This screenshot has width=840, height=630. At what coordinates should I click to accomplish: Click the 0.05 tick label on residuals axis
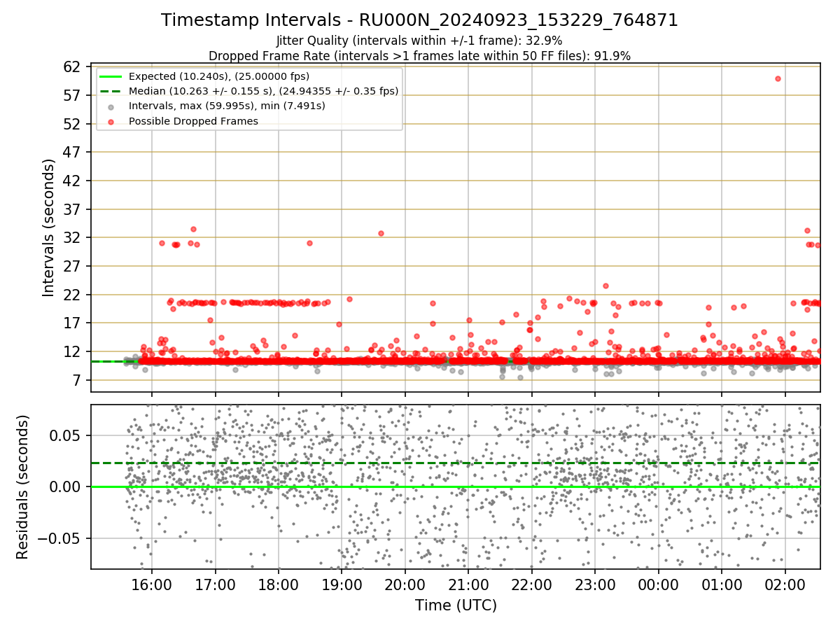[66, 435]
